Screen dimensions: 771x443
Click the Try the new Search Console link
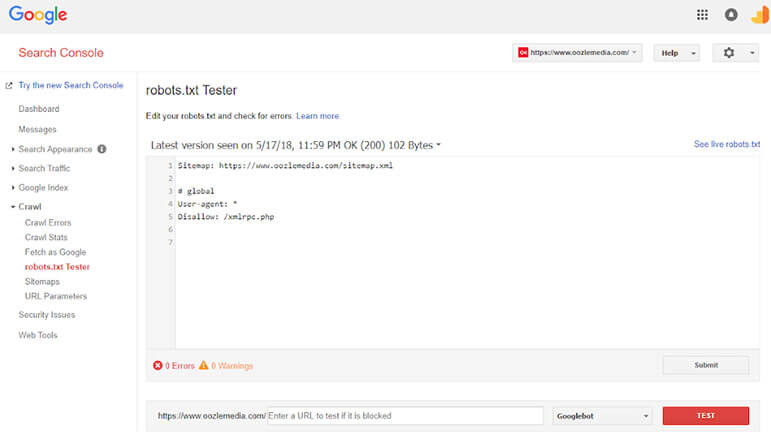click(x=71, y=86)
